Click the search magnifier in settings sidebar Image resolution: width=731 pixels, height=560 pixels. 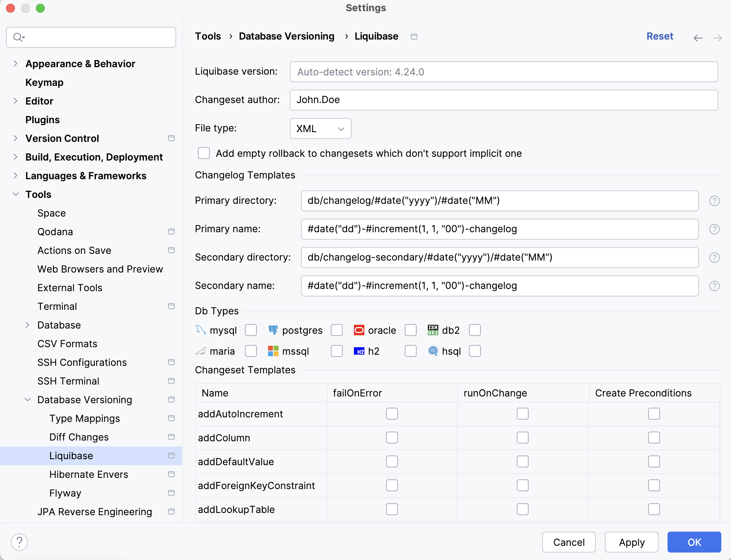pos(18,37)
